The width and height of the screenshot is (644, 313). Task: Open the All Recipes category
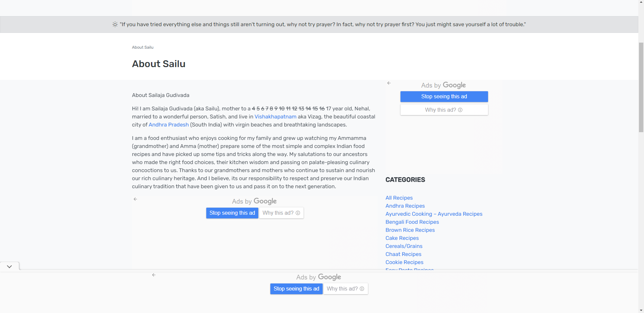click(x=399, y=198)
